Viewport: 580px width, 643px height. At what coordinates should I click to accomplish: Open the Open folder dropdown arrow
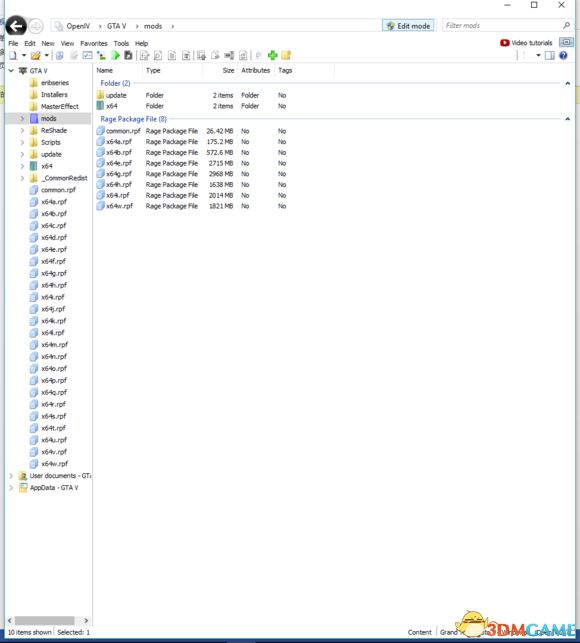pyautogui.click(x=46, y=55)
